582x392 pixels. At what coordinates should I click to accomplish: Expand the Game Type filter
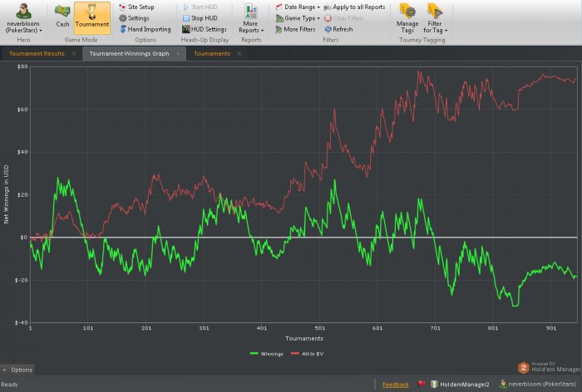(x=300, y=17)
